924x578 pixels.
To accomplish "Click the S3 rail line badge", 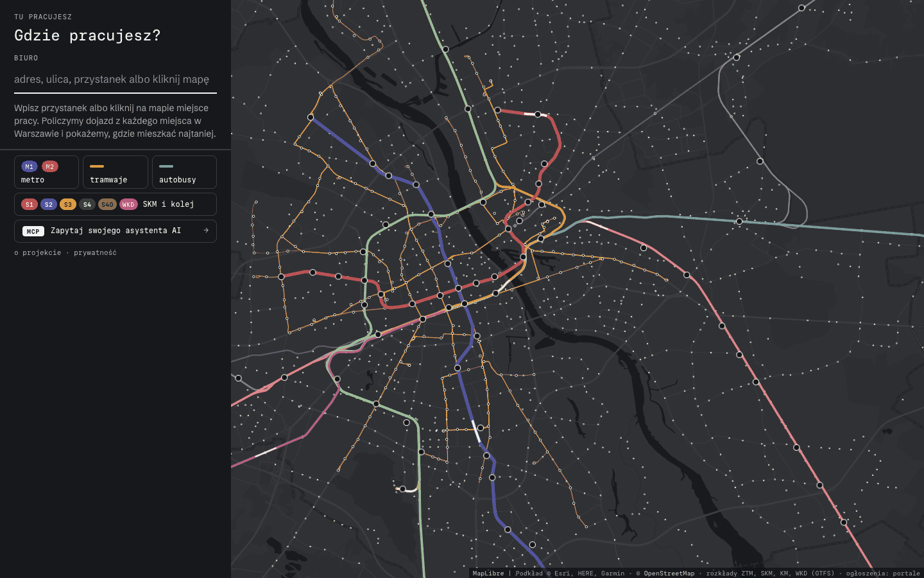I will [x=68, y=204].
